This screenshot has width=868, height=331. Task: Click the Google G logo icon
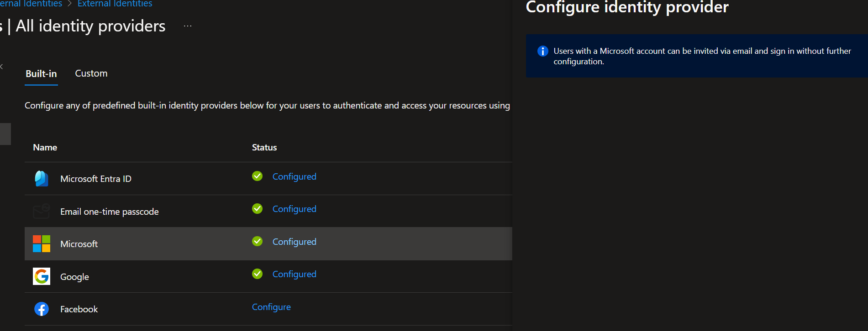(x=42, y=276)
